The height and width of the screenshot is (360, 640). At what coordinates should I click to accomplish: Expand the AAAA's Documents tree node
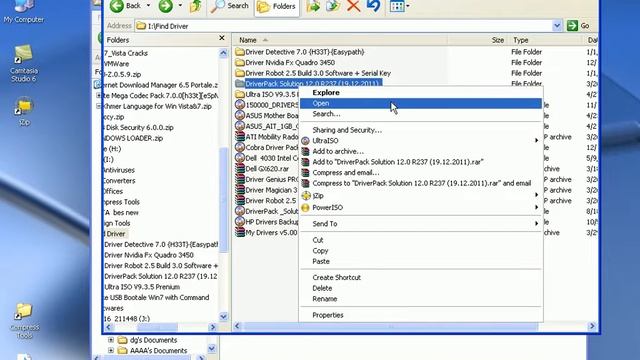[111, 350]
